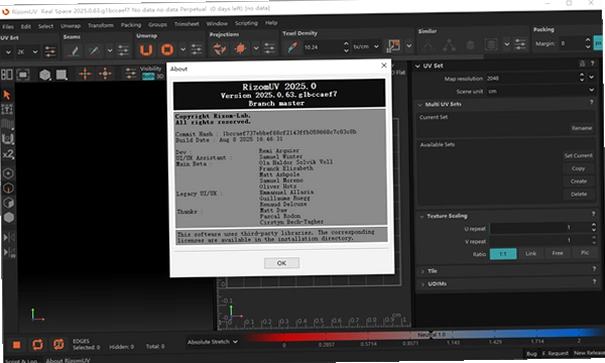Open the Packing menu
This screenshot has height=363, width=605.
point(131,25)
